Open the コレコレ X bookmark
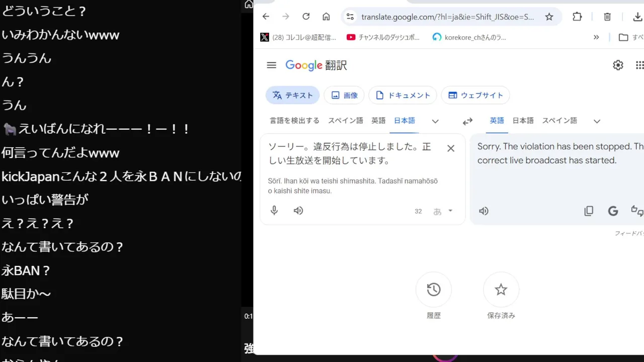644x362 pixels. tap(298, 37)
